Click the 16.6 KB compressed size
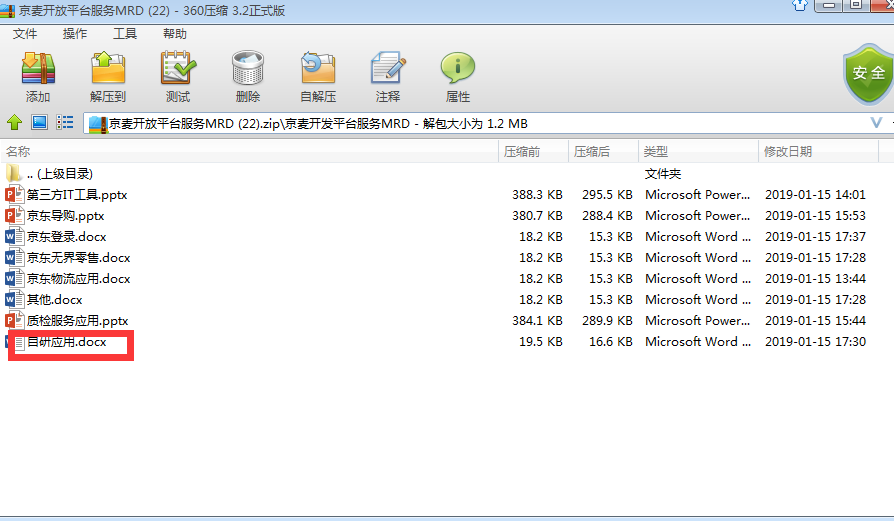894x521 pixels. pos(611,341)
